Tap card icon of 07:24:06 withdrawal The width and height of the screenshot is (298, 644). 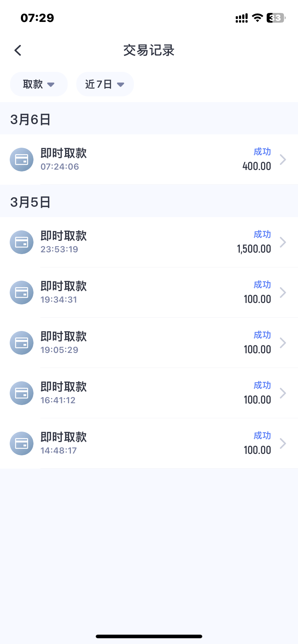coord(22,160)
